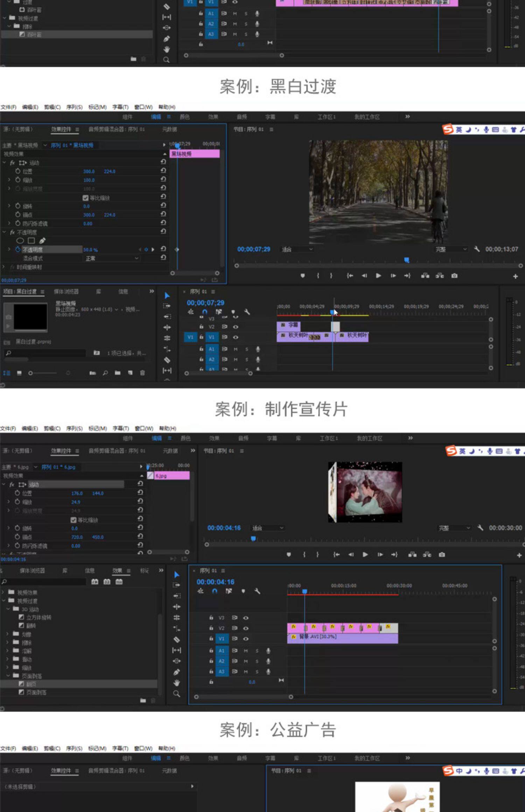Solo track A2 in 制作宣传片 timeline

point(257,661)
